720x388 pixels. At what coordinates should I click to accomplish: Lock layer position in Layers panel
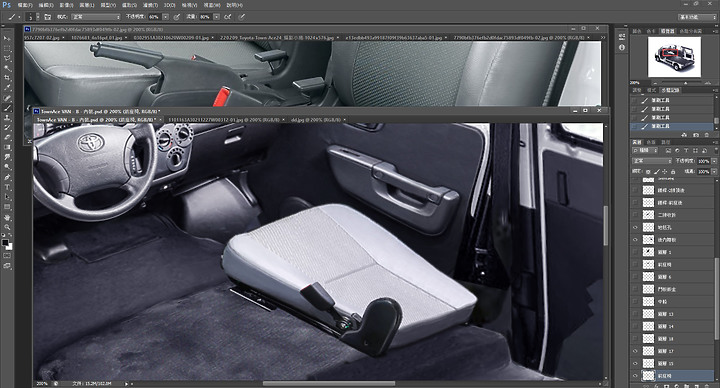664,172
